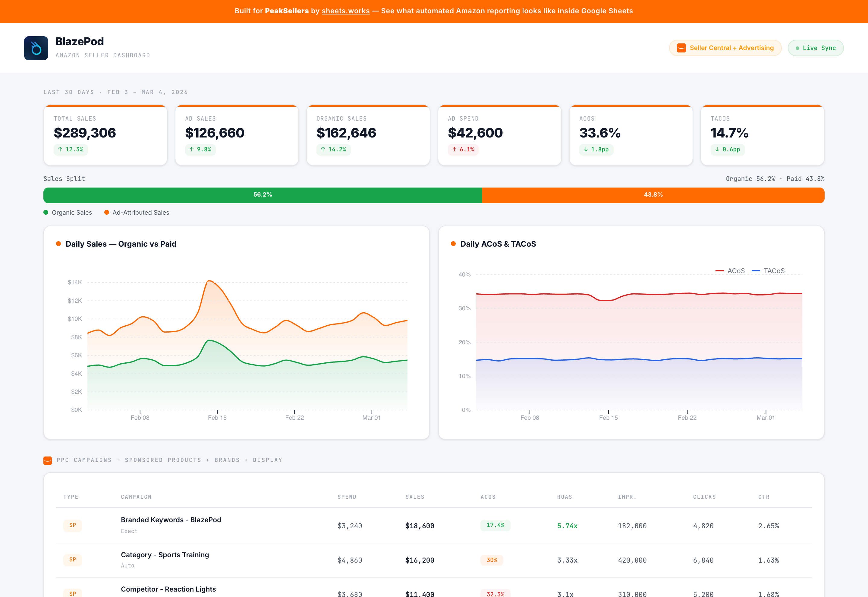Sort table by ROAS column header

pos(565,497)
